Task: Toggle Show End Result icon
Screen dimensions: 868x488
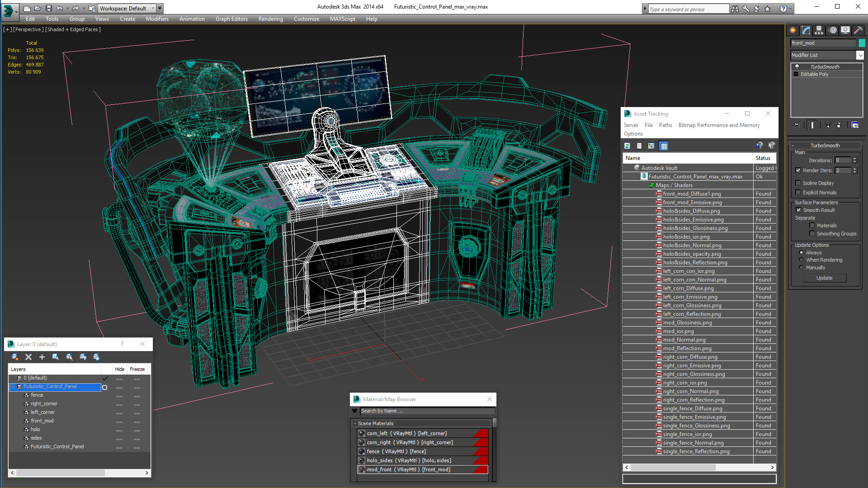Action: (x=812, y=125)
